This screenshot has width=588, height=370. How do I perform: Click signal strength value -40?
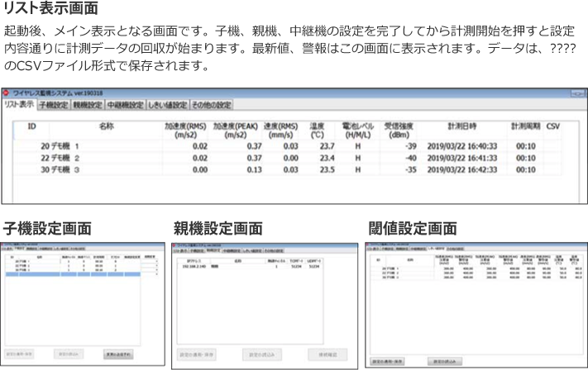[411, 158]
